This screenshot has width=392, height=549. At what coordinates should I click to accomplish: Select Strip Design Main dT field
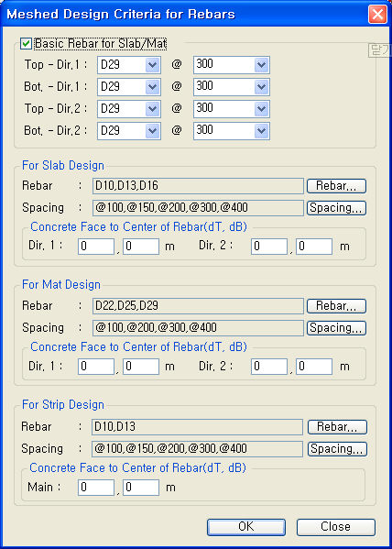pos(96,488)
